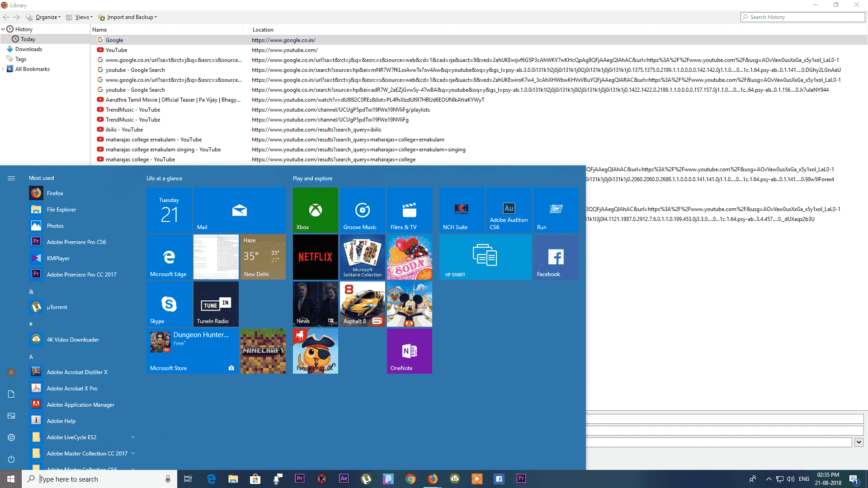Open Task View on the taskbar
Viewport: 868px width, 488px height.
188,479
